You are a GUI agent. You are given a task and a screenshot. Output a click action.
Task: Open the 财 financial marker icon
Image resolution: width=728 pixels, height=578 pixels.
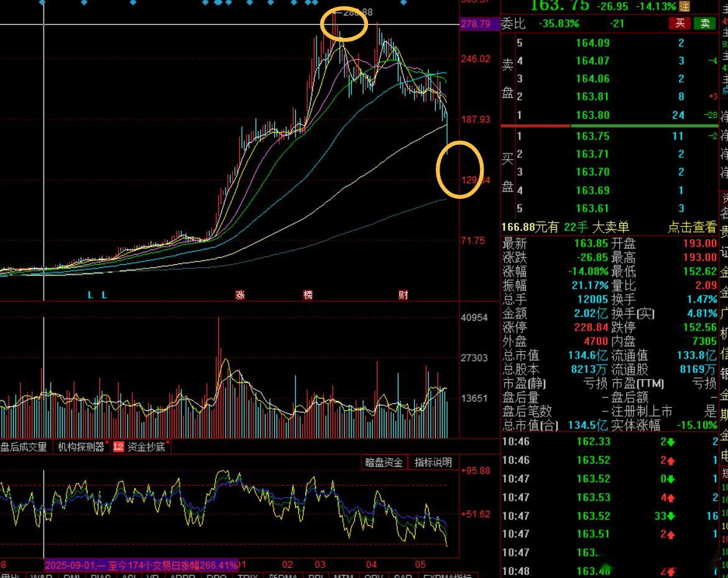point(403,295)
